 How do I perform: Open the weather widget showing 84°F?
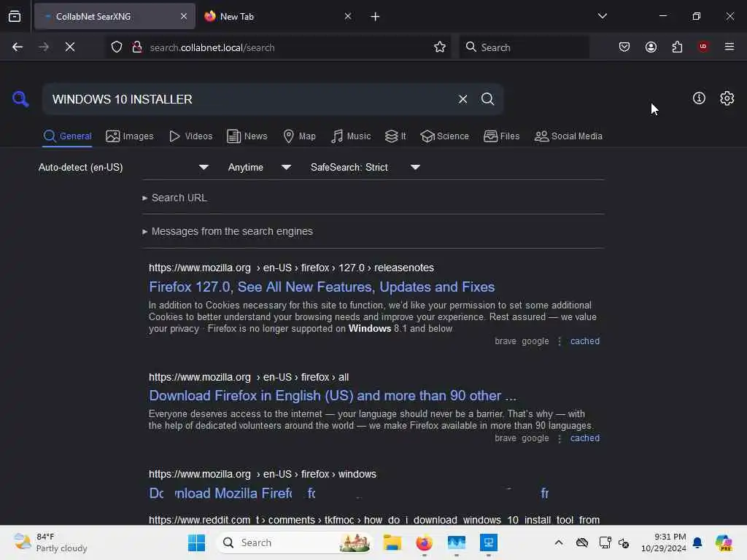point(50,542)
